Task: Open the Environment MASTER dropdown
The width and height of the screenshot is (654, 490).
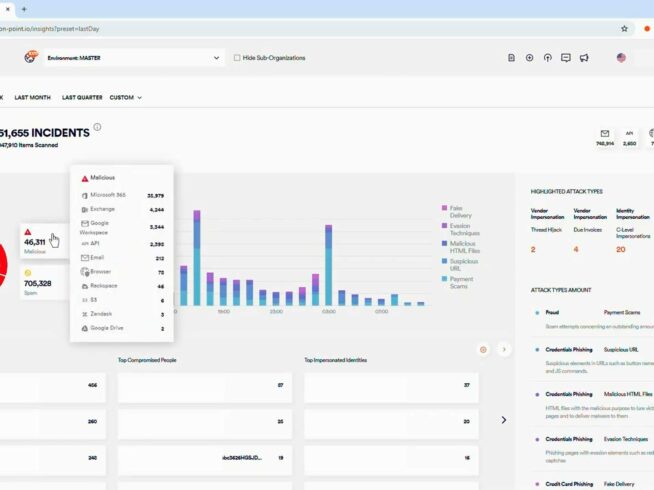Action: pyautogui.click(x=134, y=58)
